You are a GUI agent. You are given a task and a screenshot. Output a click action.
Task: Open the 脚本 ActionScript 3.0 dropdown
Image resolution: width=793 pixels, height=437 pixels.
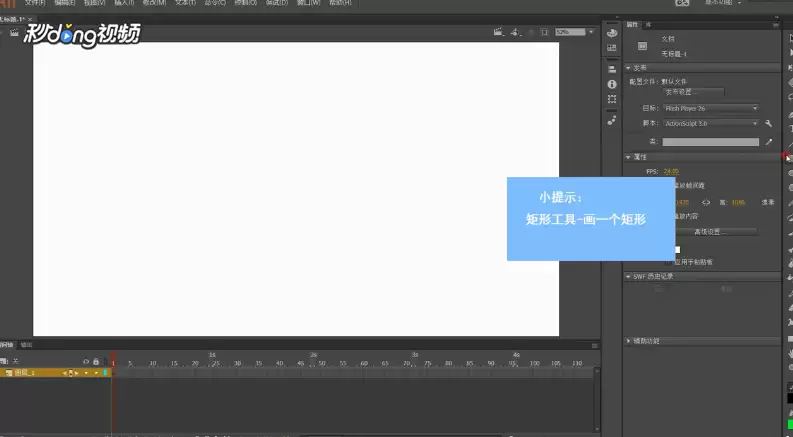click(x=711, y=123)
